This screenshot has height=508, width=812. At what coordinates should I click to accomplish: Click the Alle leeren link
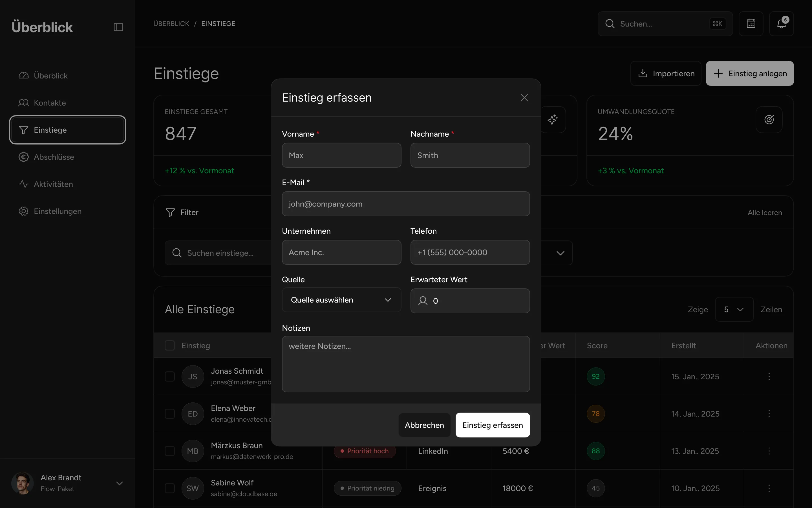coord(765,213)
